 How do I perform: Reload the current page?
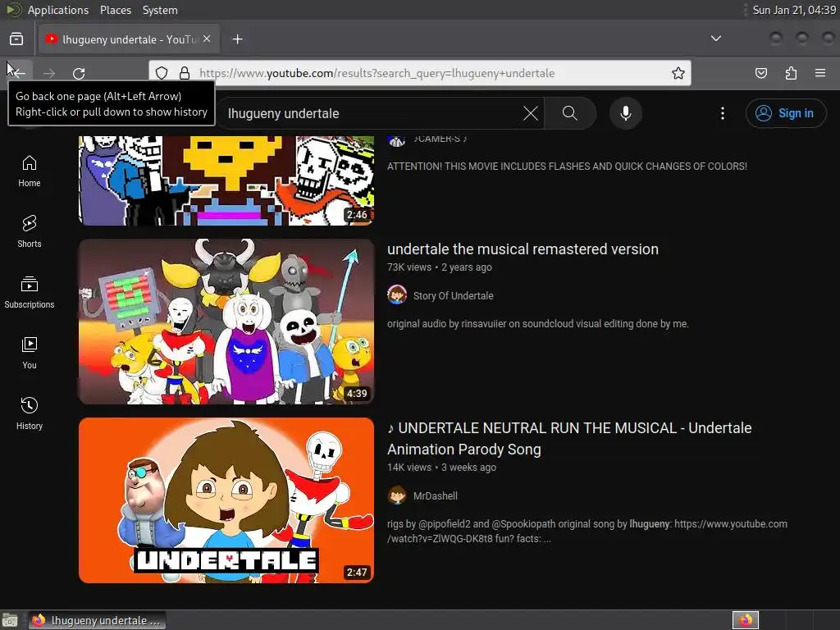click(79, 73)
